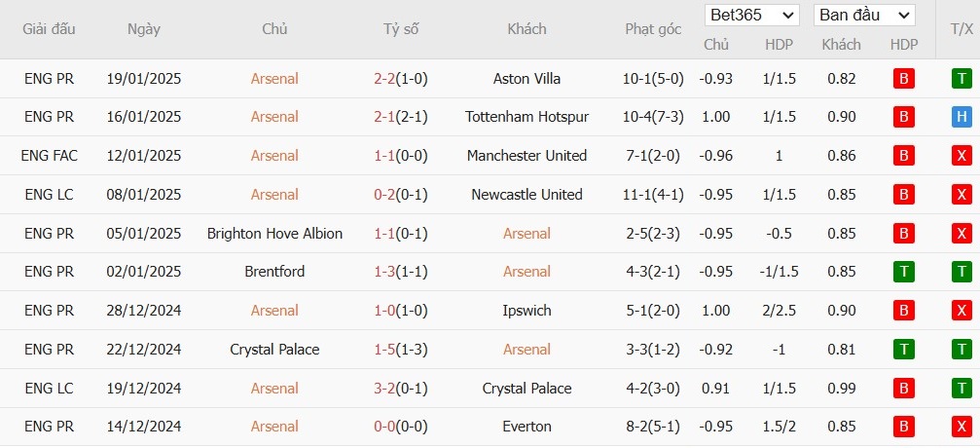Click Brighton Hove Albion team name
Viewport: 980px width, 448px height.
(275, 234)
